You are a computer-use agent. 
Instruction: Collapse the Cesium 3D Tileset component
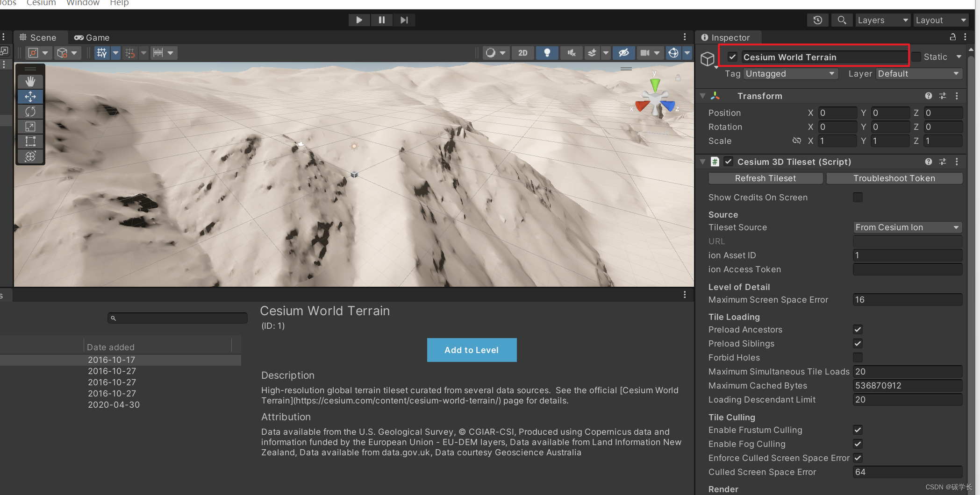(702, 162)
